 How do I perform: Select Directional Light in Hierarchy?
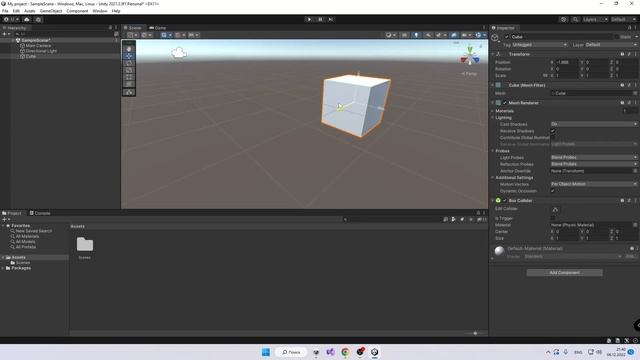click(41, 51)
